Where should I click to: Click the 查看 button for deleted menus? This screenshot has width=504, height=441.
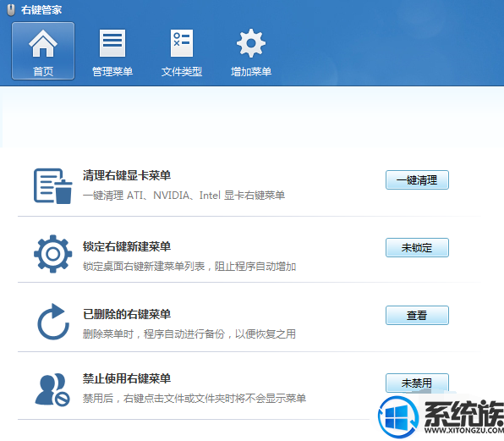417,315
